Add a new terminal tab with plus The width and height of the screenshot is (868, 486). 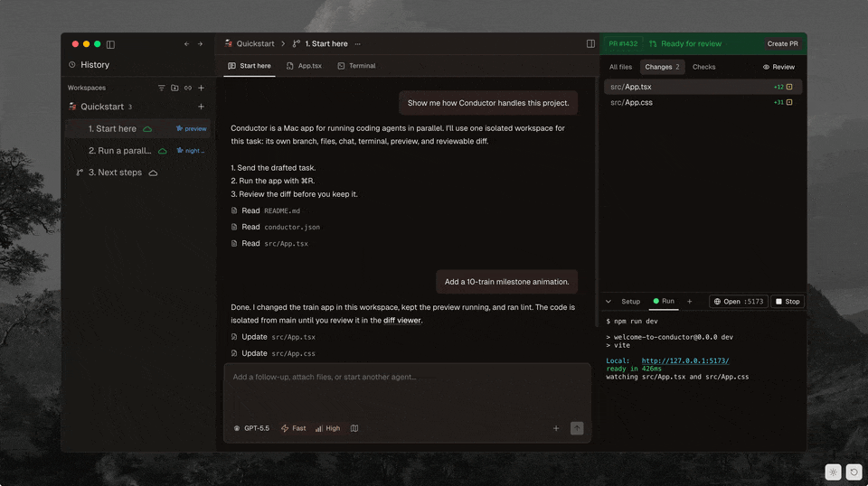point(689,302)
